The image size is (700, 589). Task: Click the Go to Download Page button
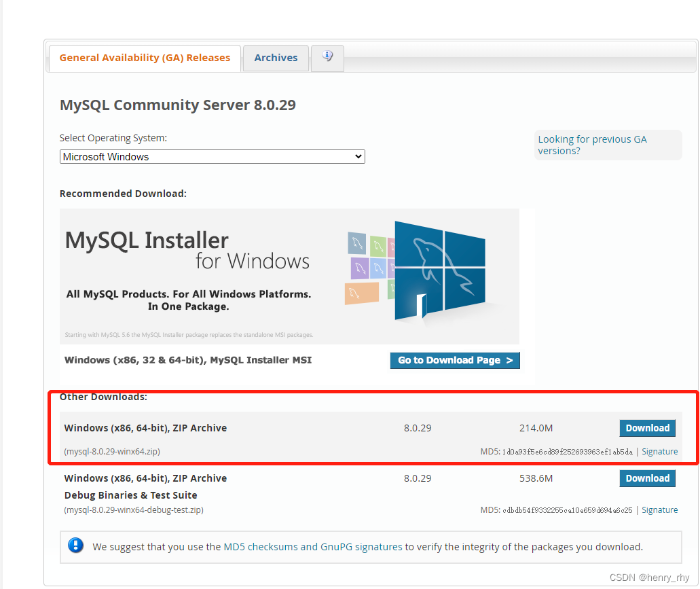click(455, 360)
